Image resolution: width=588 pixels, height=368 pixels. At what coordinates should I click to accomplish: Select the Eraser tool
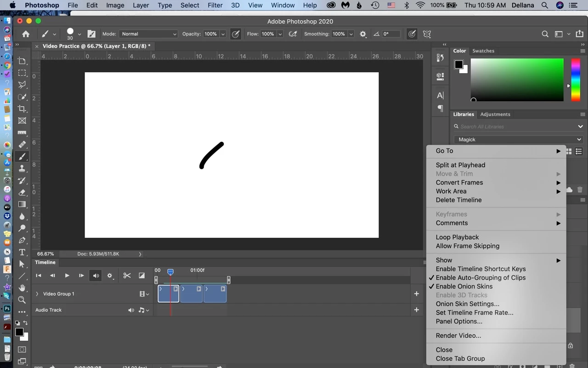click(x=22, y=193)
